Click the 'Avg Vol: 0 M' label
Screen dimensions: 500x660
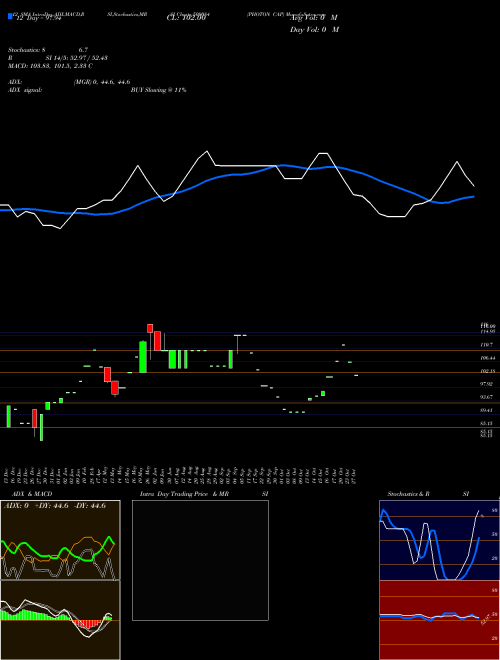pyautogui.click(x=314, y=18)
